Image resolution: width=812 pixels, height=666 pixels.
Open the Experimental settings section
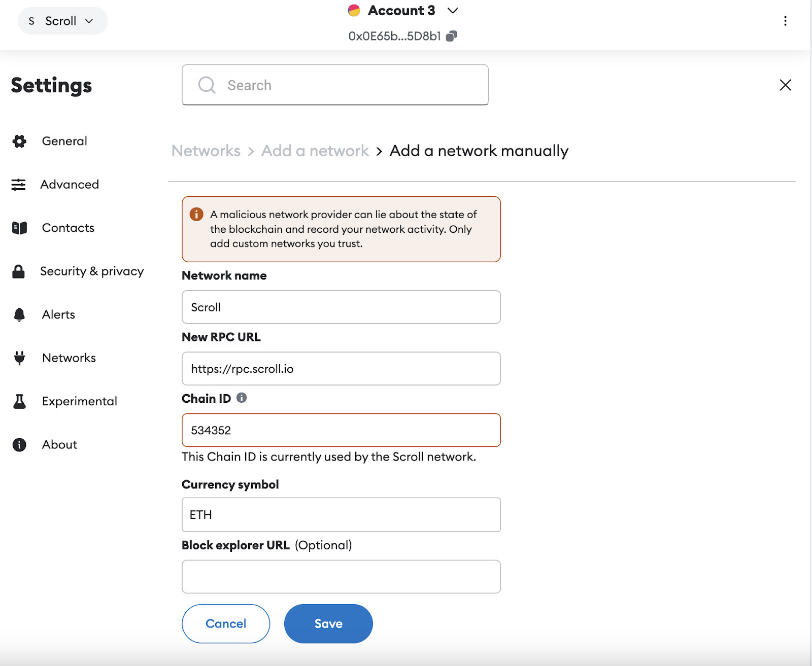click(79, 401)
